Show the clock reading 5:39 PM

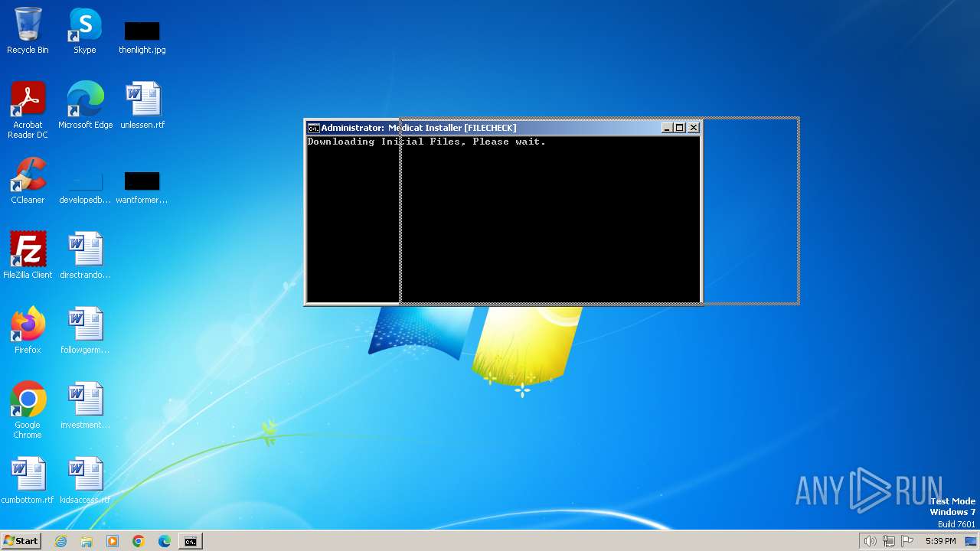click(x=940, y=541)
